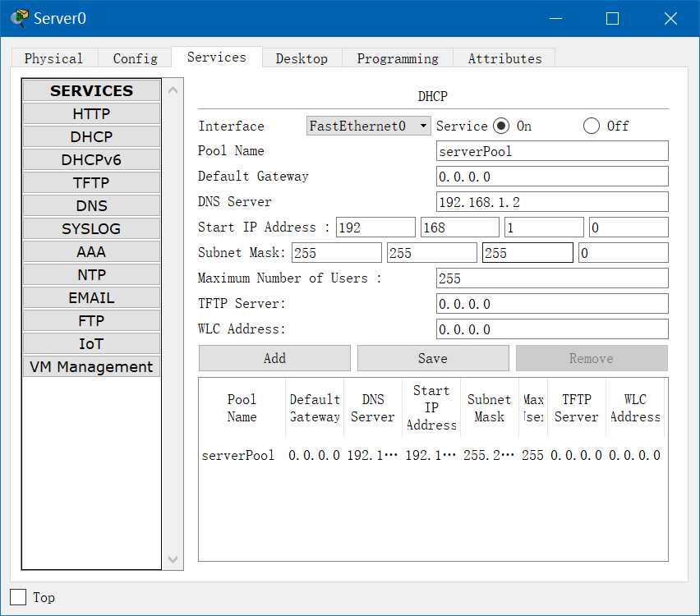Click the Pool Name field
Viewport: 700px width, 616px height.
click(x=552, y=151)
